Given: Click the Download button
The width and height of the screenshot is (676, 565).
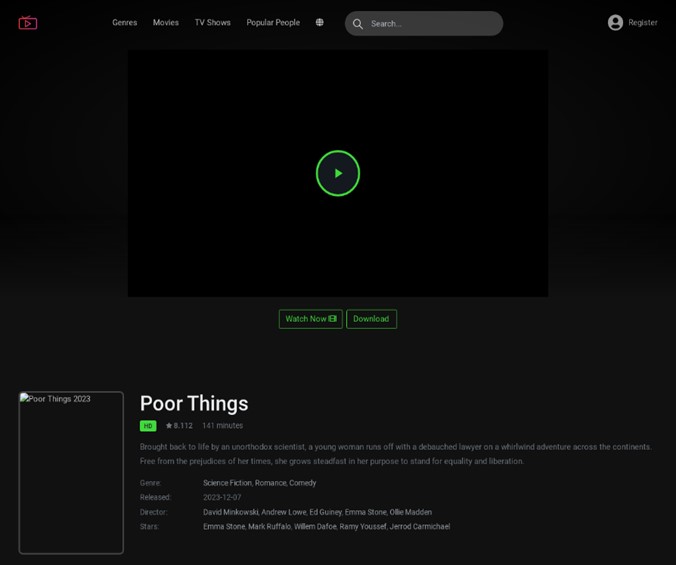Looking at the screenshot, I should 371,319.
